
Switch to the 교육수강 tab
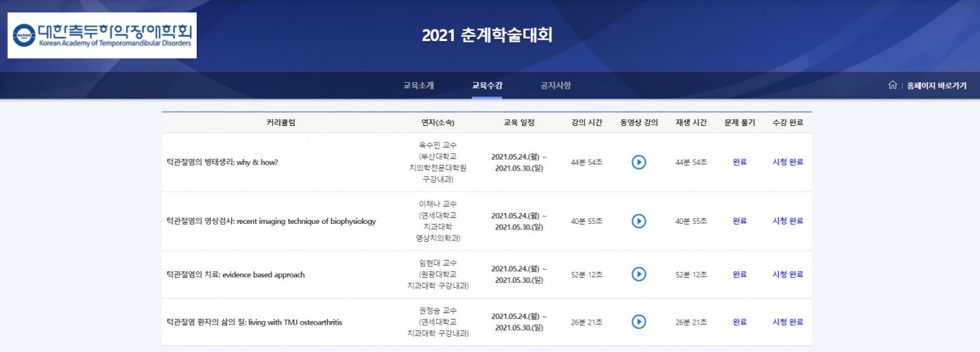pos(487,85)
